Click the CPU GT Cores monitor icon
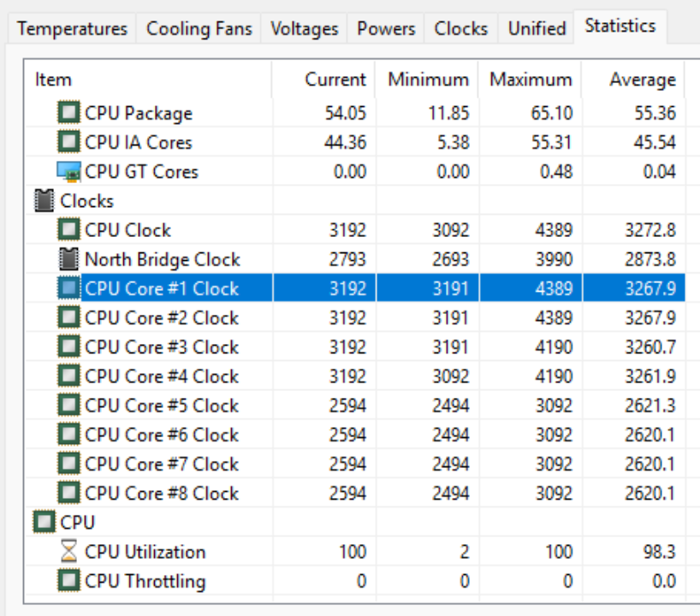Image resolution: width=700 pixels, height=616 pixels. 69,171
